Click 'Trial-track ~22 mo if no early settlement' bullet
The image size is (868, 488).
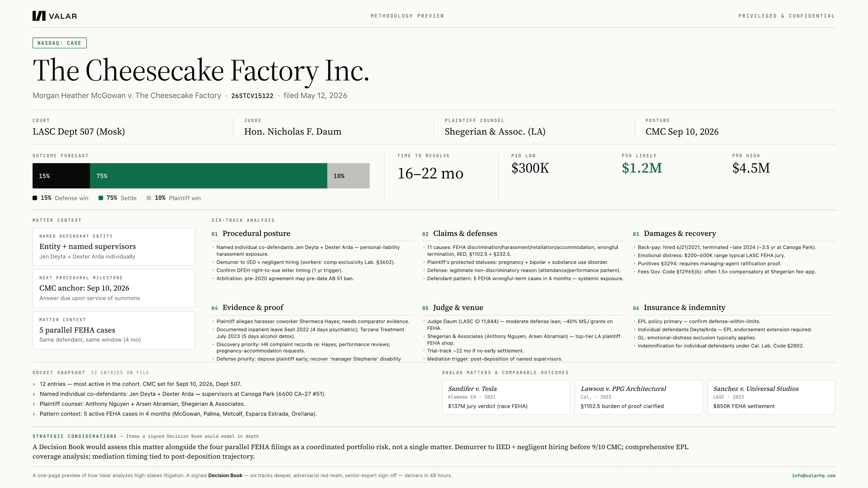[x=475, y=351]
